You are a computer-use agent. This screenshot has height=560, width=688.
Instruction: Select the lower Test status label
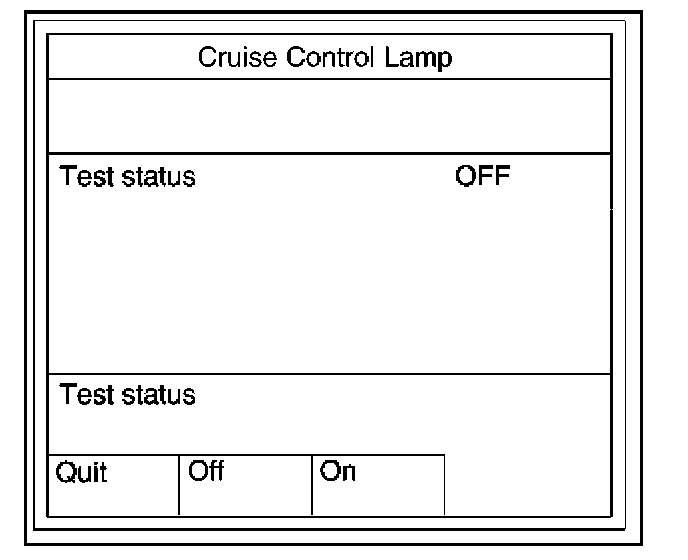pyautogui.click(x=128, y=395)
